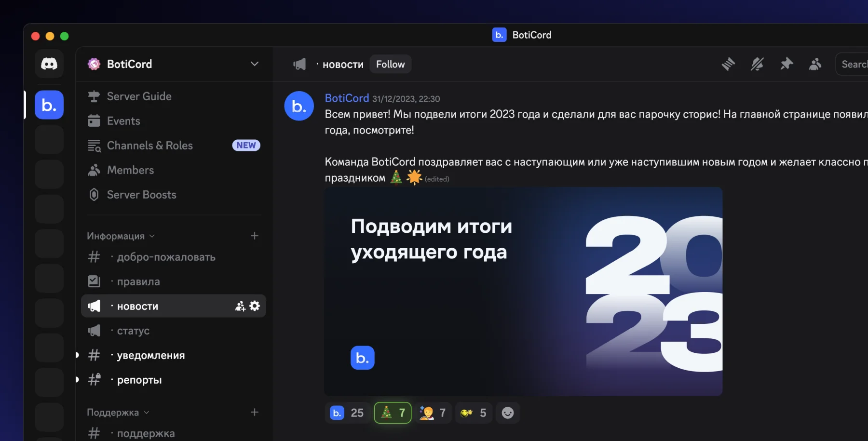Viewport: 868px width, 441px height.
Task: Toggle the member list
Action: click(x=815, y=64)
